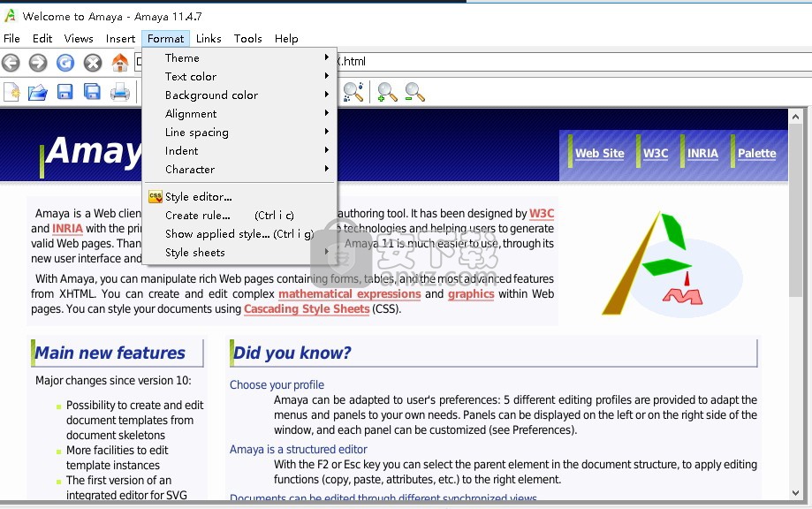
Task: Open the Style editor... entry
Action: [x=239, y=197]
